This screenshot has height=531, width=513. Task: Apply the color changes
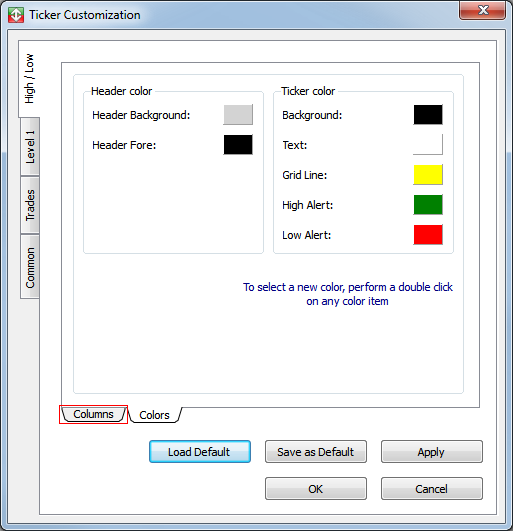point(432,452)
